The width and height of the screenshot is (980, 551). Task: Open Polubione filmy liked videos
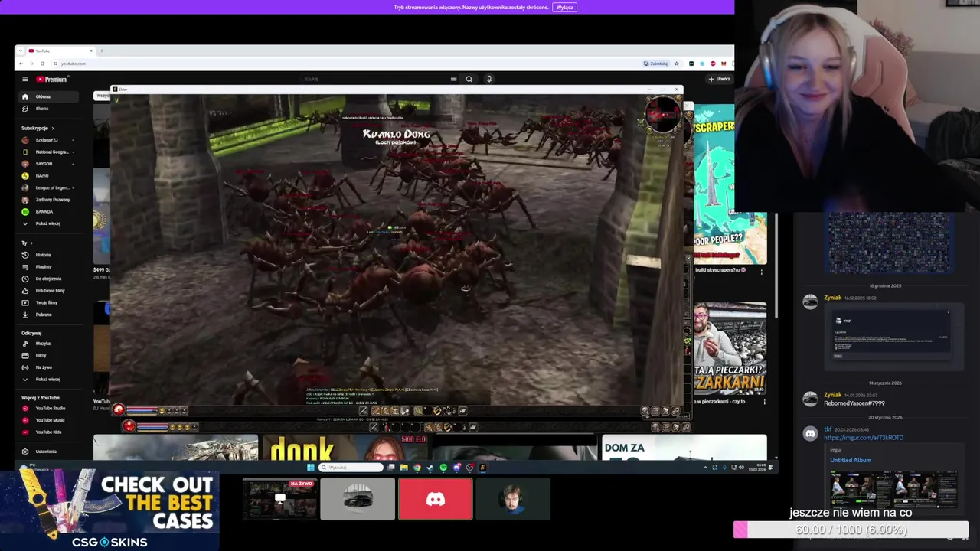[x=48, y=290]
